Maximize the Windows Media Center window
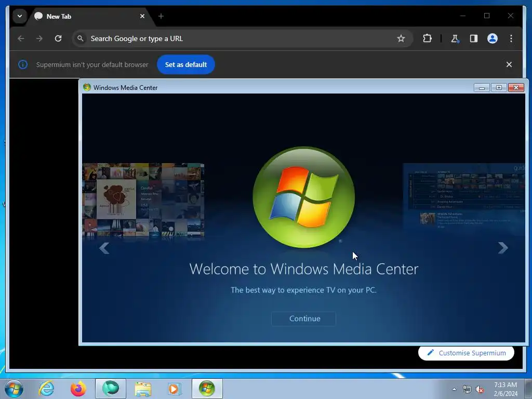This screenshot has width=532, height=399. 499,87
